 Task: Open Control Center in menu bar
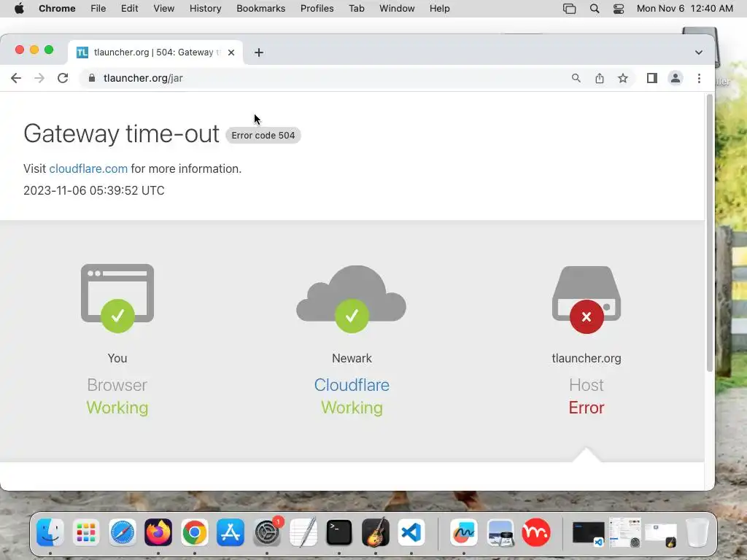[619, 9]
